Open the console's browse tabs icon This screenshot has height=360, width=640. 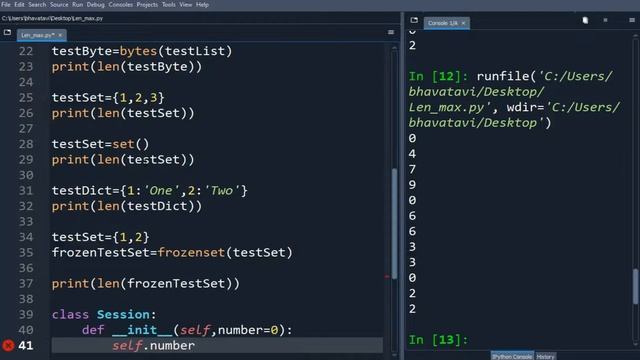point(414,20)
